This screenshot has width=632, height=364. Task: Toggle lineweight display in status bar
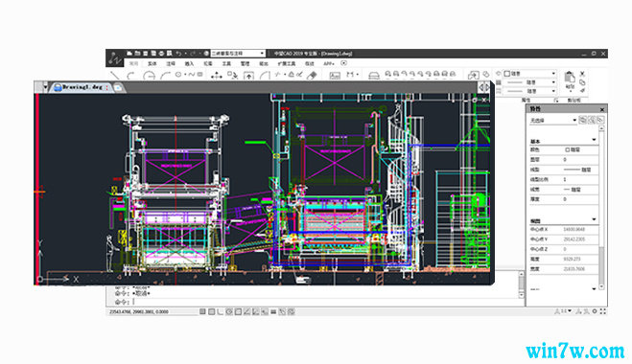273,311
